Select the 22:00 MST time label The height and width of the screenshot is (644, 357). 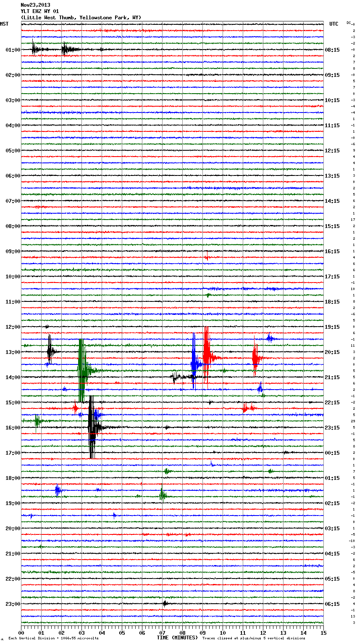pos(13,579)
